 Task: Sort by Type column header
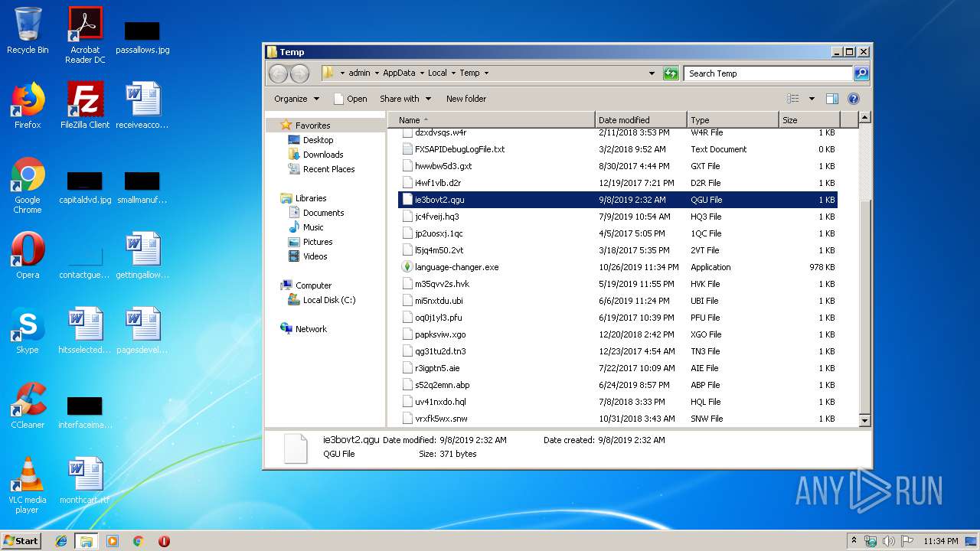click(x=733, y=120)
